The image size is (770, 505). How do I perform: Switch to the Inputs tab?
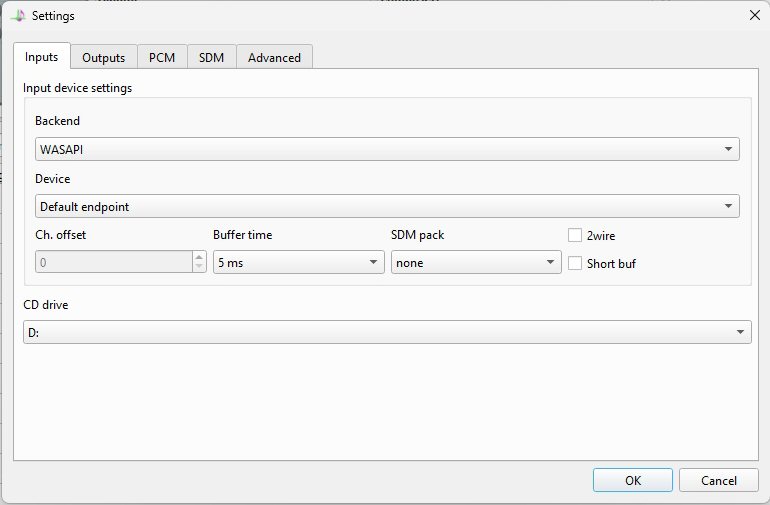[x=41, y=57]
